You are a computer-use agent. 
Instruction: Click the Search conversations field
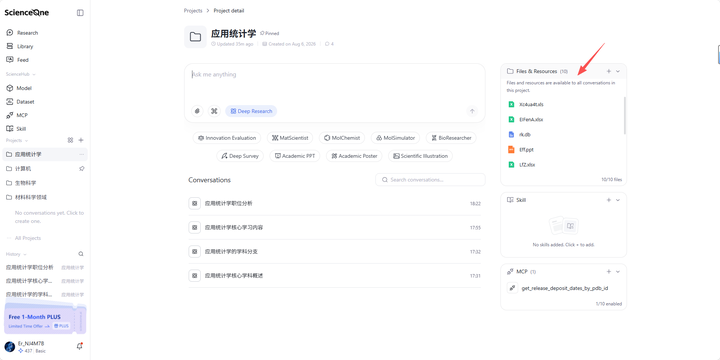pos(430,180)
